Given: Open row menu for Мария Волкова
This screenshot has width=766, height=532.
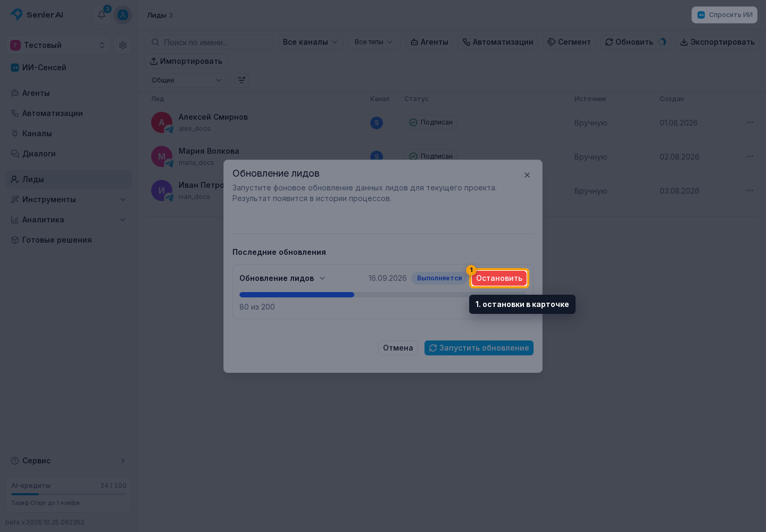Looking at the screenshot, I should [x=750, y=156].
